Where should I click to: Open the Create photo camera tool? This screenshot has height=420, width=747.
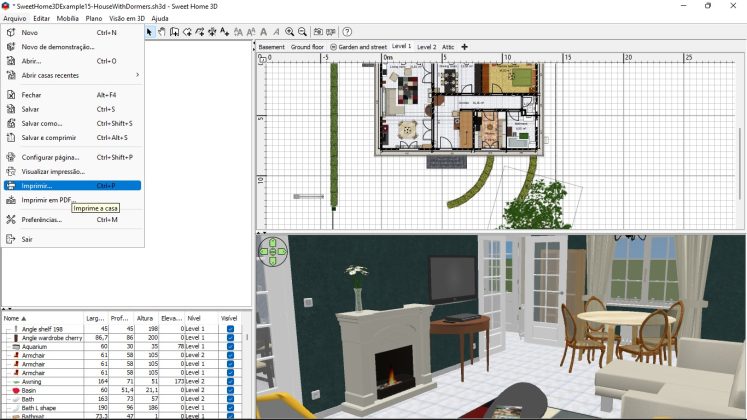coord(318,32)
